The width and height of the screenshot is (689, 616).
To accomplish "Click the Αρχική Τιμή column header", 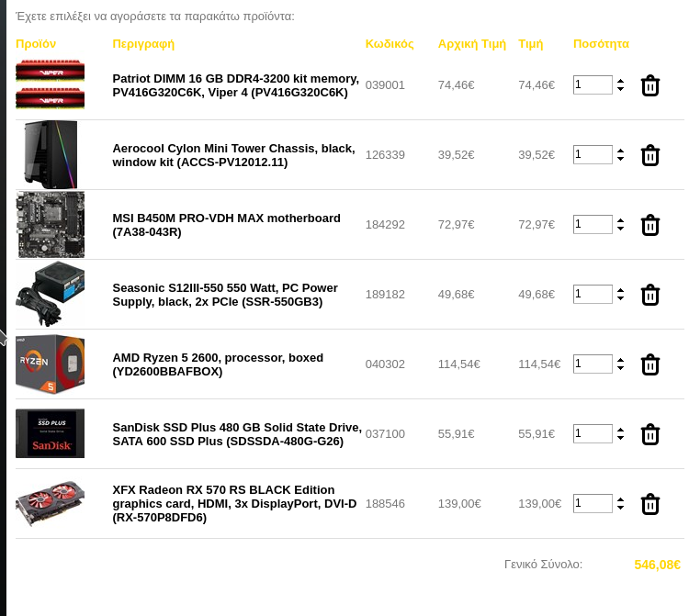I will click(x=472, y=44).
